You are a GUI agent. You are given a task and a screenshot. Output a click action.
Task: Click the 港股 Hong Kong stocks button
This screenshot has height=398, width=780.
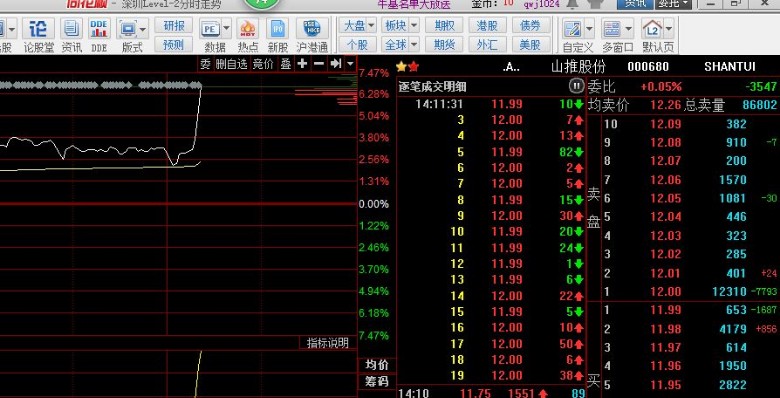(x=487, y=25)
